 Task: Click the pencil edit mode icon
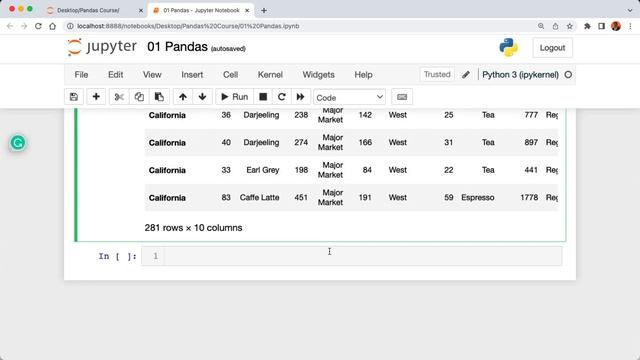[466, 75]
